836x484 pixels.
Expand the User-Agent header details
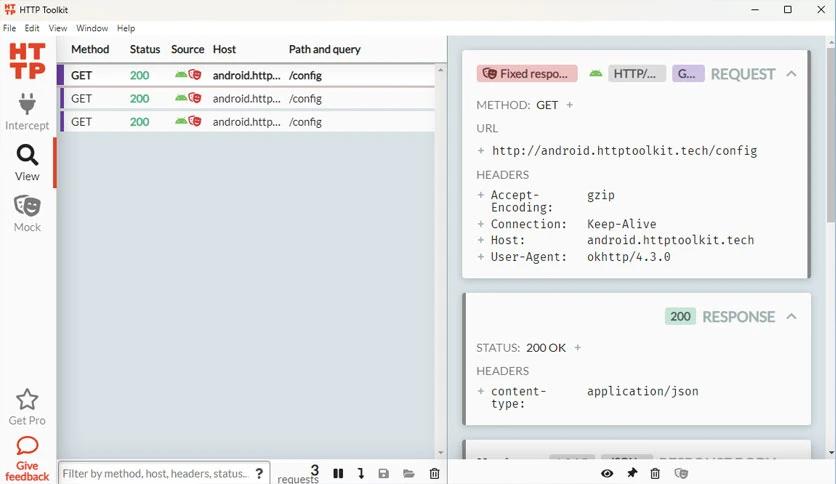(481, 257)
